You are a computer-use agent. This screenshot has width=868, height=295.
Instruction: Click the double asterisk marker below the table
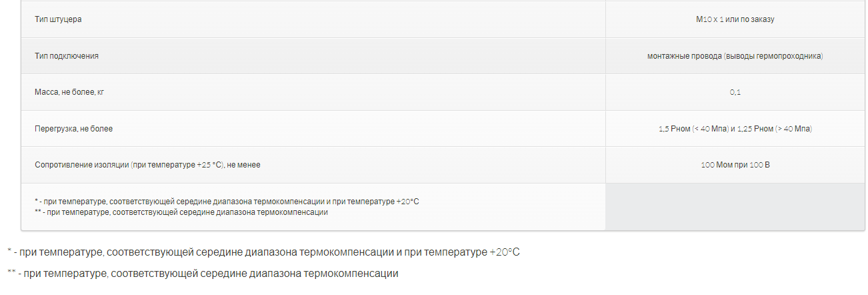(x=11, y=273)
